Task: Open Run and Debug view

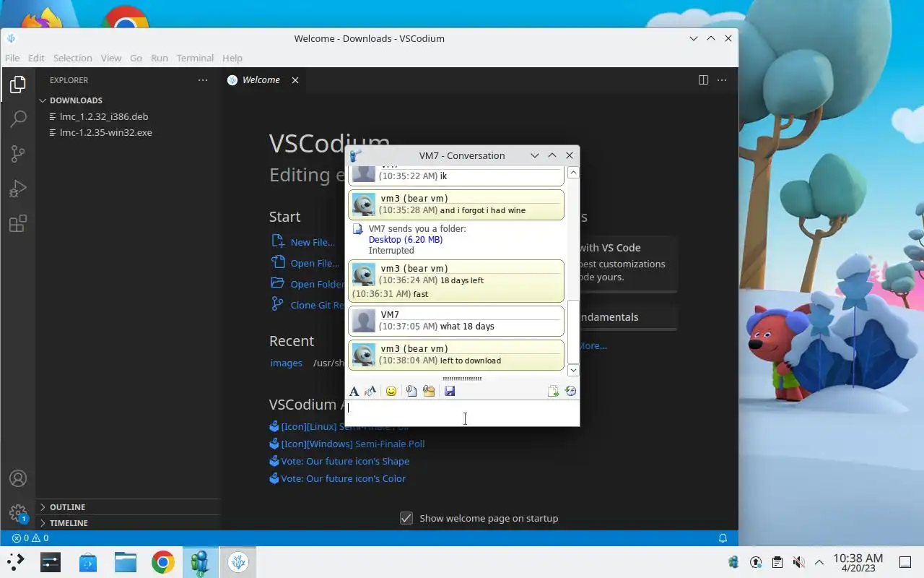Action: [18, 189]
